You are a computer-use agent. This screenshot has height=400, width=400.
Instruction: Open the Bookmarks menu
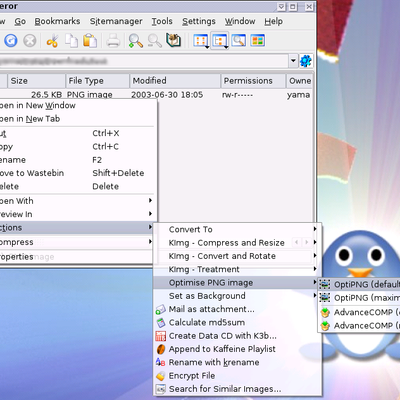point(57,21)
